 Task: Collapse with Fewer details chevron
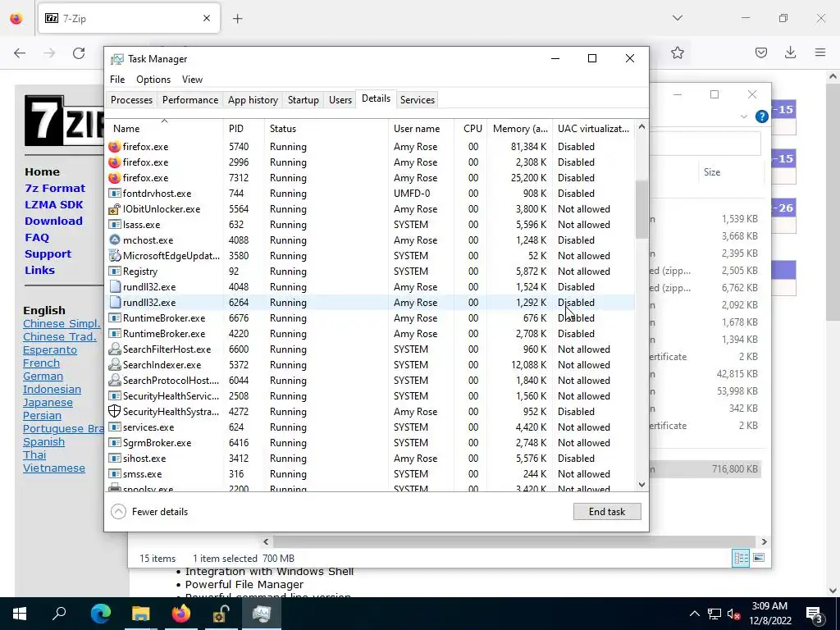click(x=118, y=512)
